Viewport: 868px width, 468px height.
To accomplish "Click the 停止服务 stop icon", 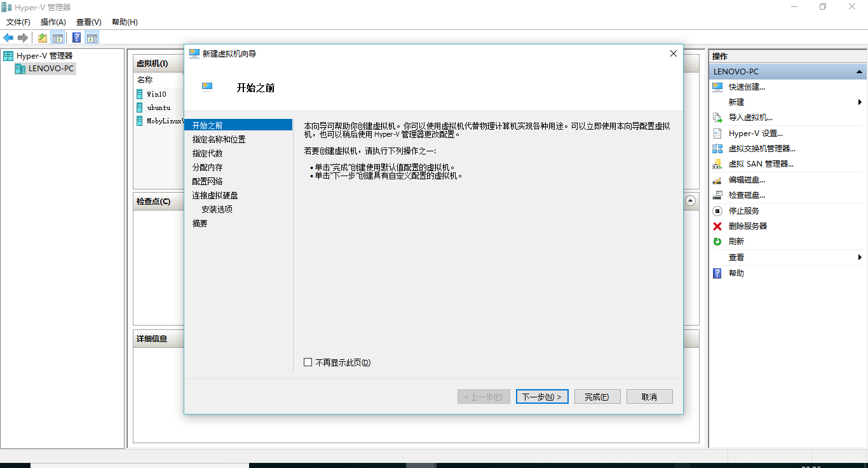I will click(x=717, y=211).
